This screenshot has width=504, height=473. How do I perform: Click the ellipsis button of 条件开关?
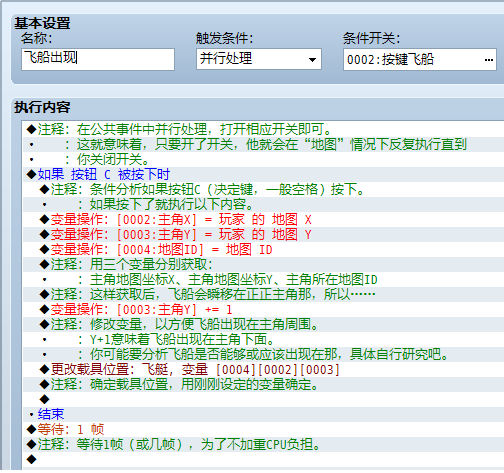489,60
